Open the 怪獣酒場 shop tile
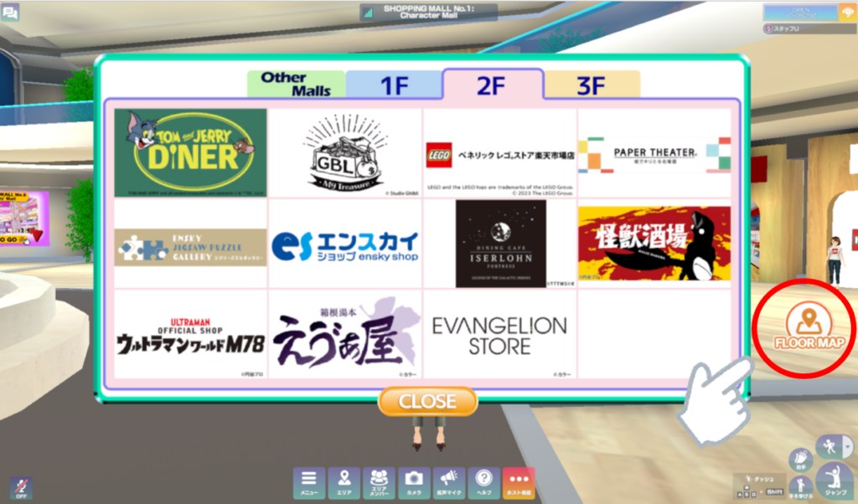 click(x=654, y=244)
